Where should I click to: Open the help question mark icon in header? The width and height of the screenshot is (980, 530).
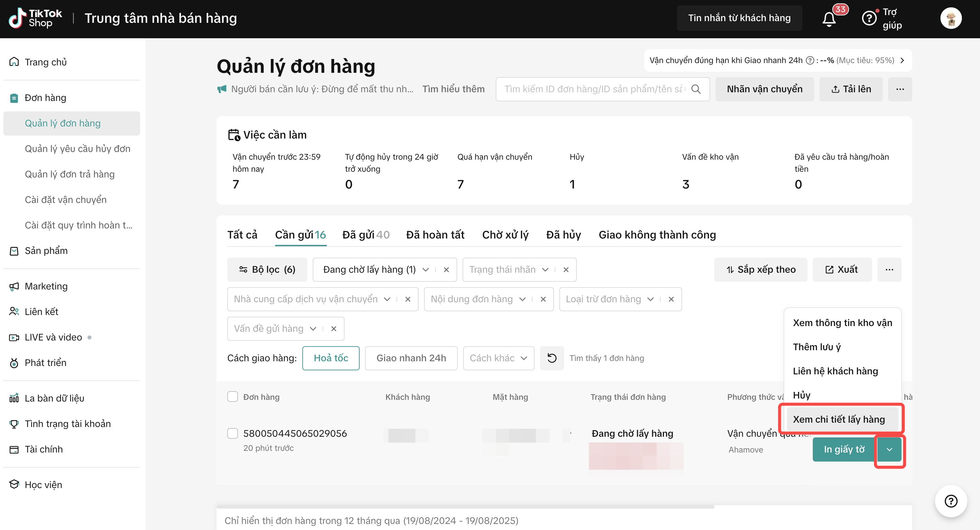869,18
